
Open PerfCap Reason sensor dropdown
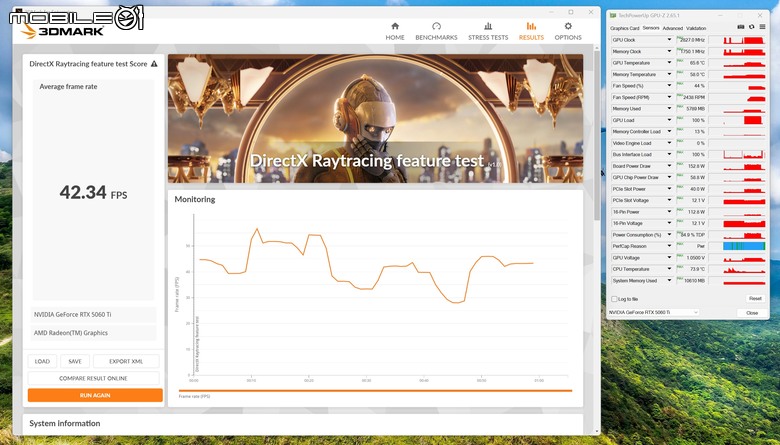[669, 246]
